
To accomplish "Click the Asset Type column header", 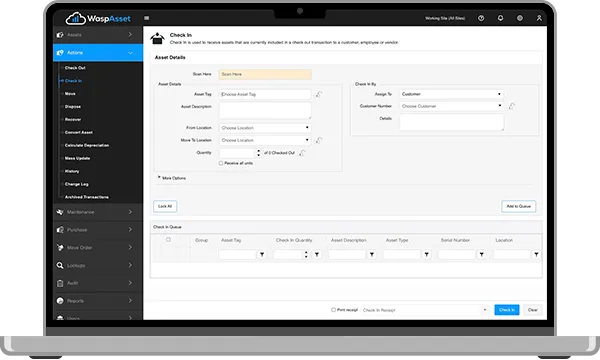I will (397, 240).
